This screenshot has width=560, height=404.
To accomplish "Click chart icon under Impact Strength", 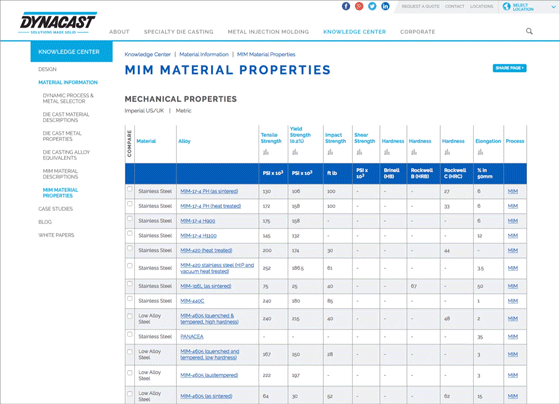I will pyautogui.click(x=330, y=153).
